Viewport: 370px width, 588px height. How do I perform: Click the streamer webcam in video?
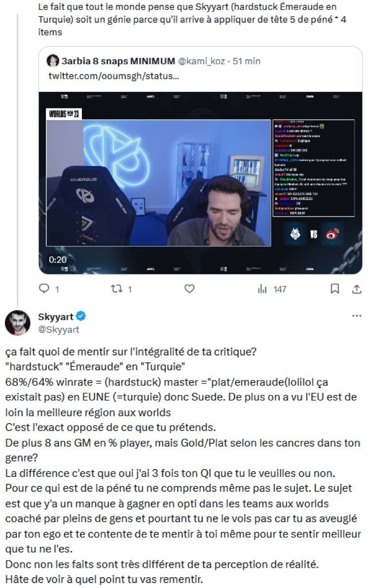[158, 183]
